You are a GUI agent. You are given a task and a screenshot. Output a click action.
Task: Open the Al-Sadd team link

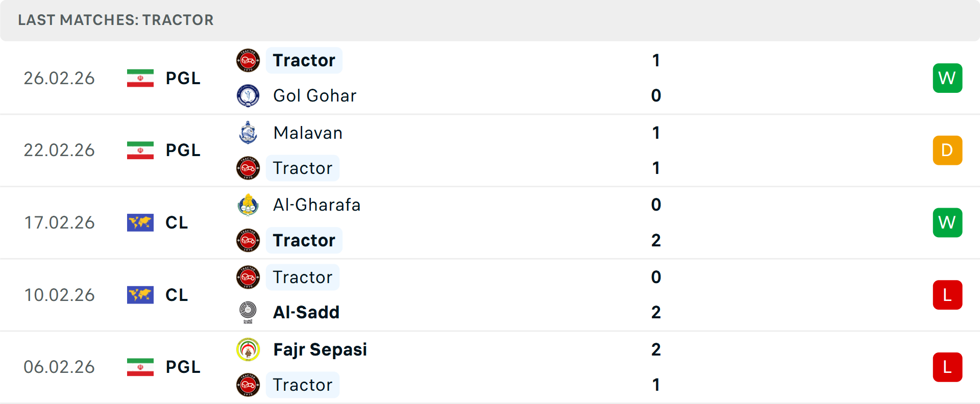click(x=306, y=312)
